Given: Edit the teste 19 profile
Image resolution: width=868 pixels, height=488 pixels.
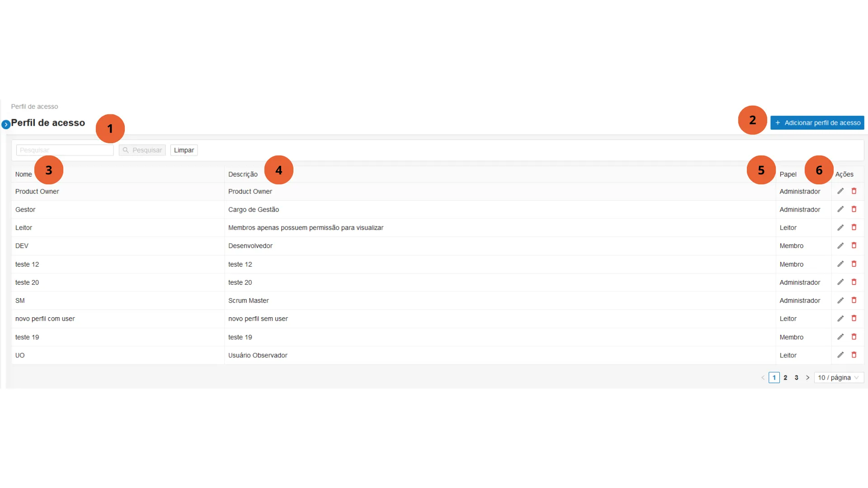Looking at the screenshot, I should coord(840,337).
